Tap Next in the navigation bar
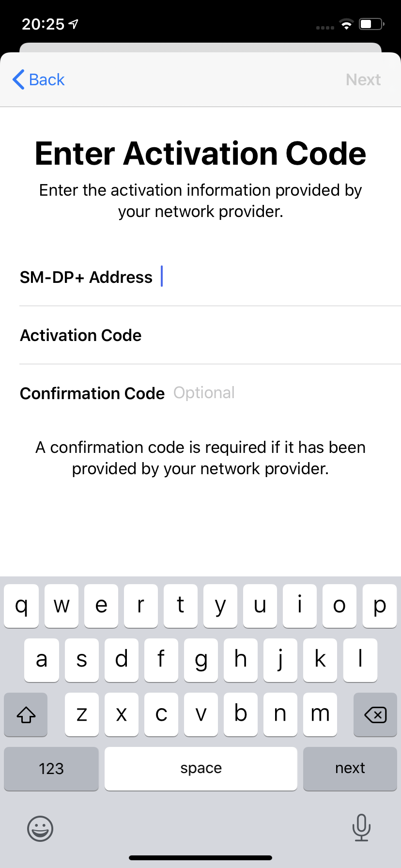The width and height of the screenshot is (401, 868). (x=363, y=79)
